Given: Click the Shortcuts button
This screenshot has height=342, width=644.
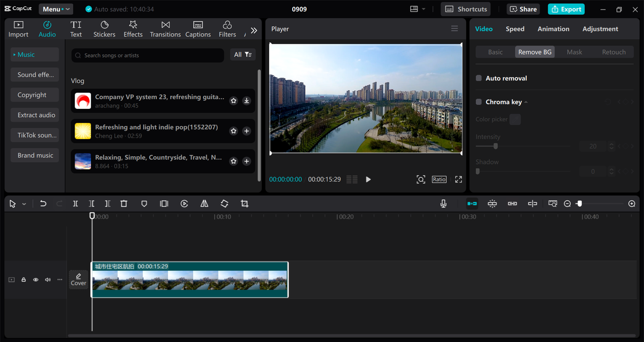Looking at the screenshot, I should tap(466, 9).
